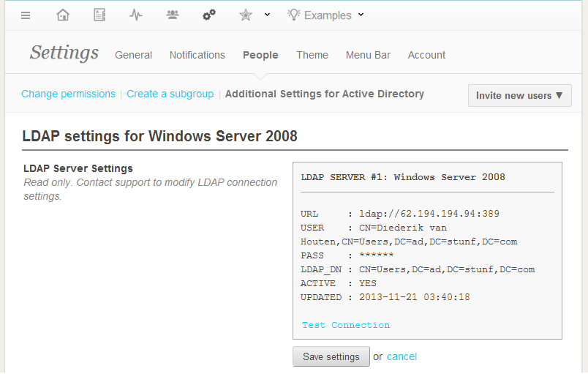Switch to the Notifications tab
The height and width of the screenshot is (374, 588).
point(197,55)
